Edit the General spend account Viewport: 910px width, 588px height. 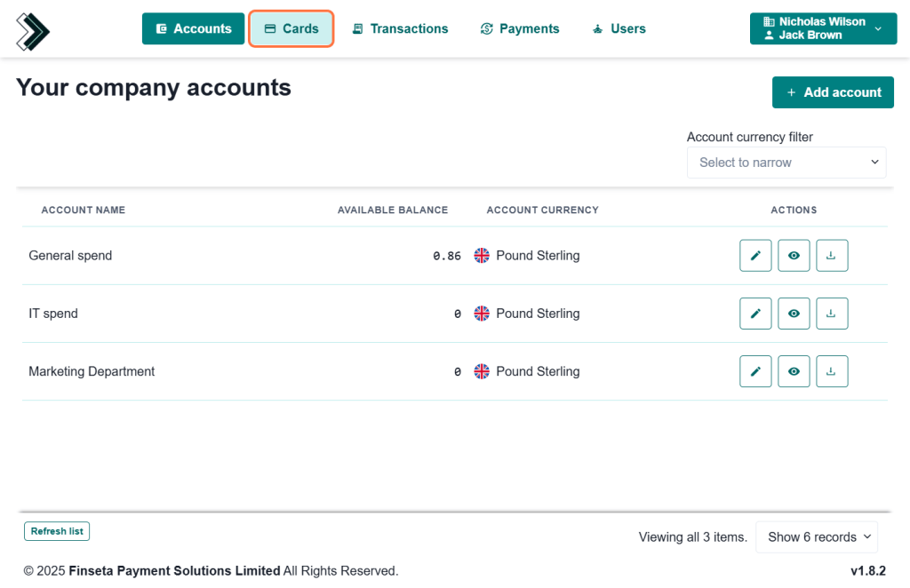[755, 256]
